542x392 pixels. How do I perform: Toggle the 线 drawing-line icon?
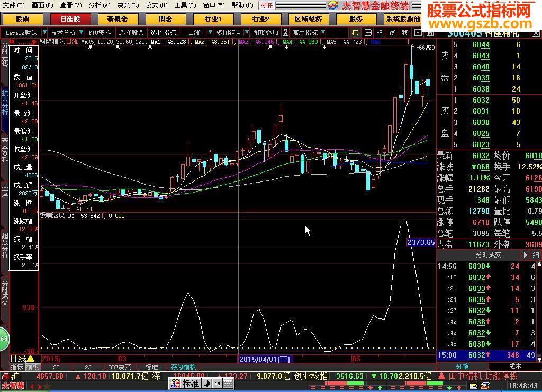pyautogui.click(x=392, y=32)
